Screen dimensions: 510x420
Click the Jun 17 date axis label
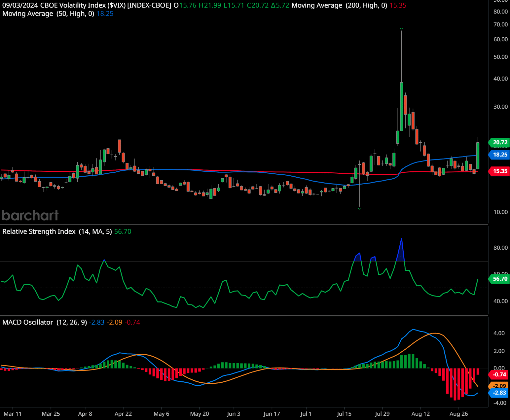coord(272,414)
